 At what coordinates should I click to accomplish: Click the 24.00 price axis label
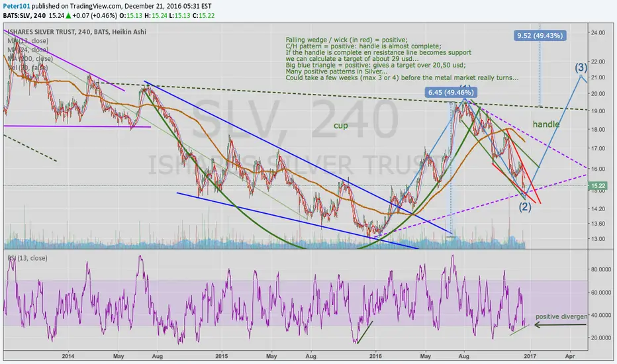[598, 32]
